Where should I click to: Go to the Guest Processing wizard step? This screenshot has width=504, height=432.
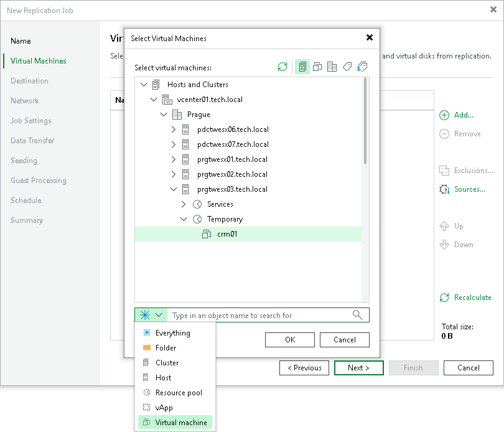click(x=38, y=181)
